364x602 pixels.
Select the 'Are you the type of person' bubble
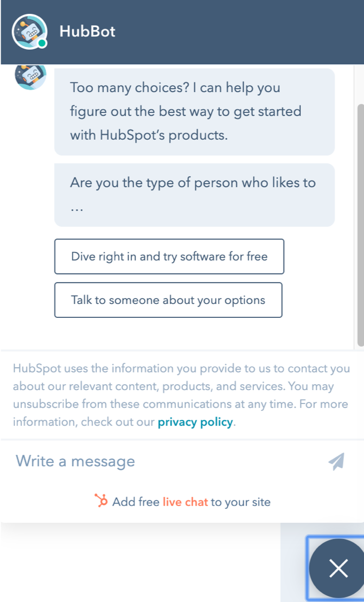tap(195, 195)
